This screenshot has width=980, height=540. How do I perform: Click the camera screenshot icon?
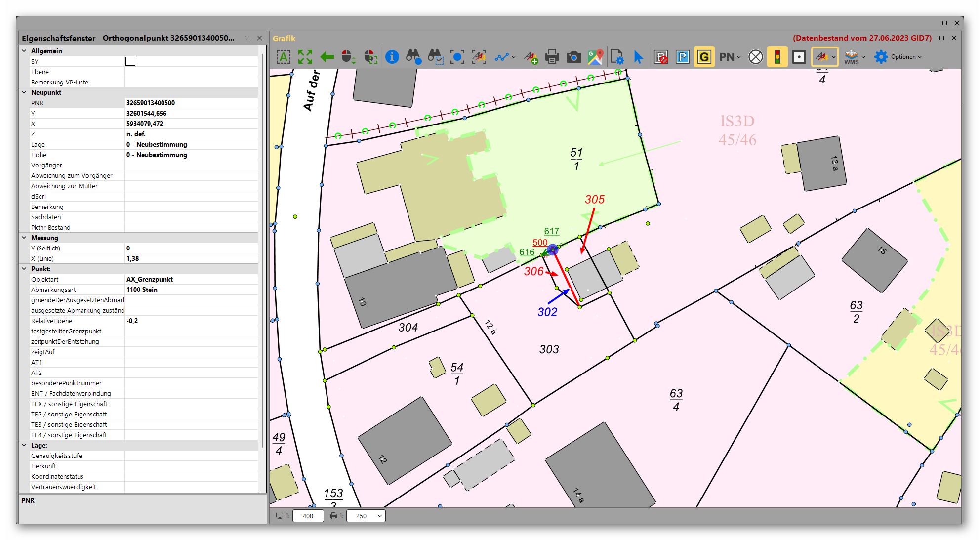click(x=573, y=57)
